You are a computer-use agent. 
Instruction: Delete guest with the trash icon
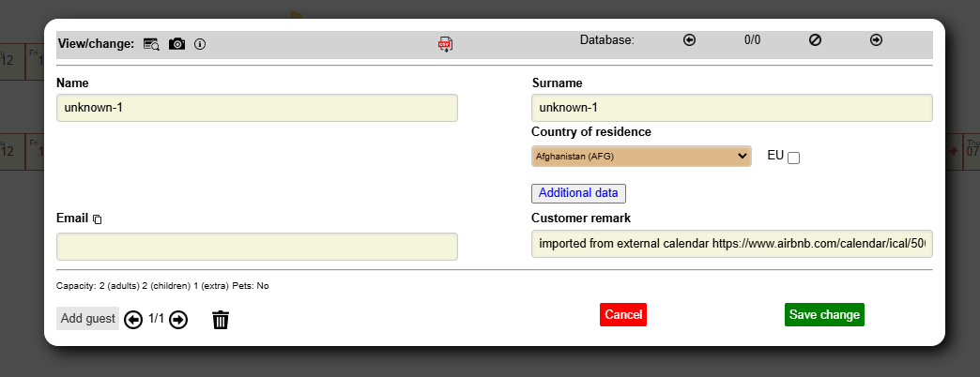click(221, 320)
